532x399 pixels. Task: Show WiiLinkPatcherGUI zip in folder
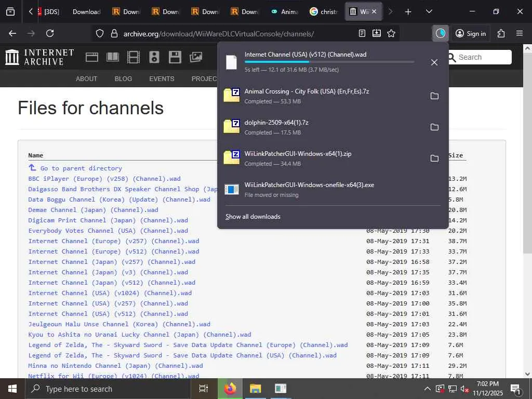434,158
